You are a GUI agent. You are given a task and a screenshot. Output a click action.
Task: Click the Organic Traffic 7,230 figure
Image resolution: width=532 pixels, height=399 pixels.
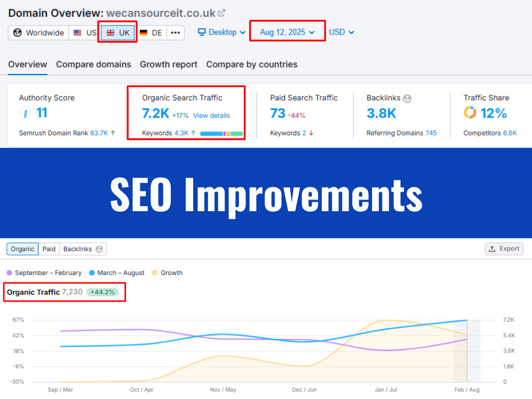pos(72,292)
